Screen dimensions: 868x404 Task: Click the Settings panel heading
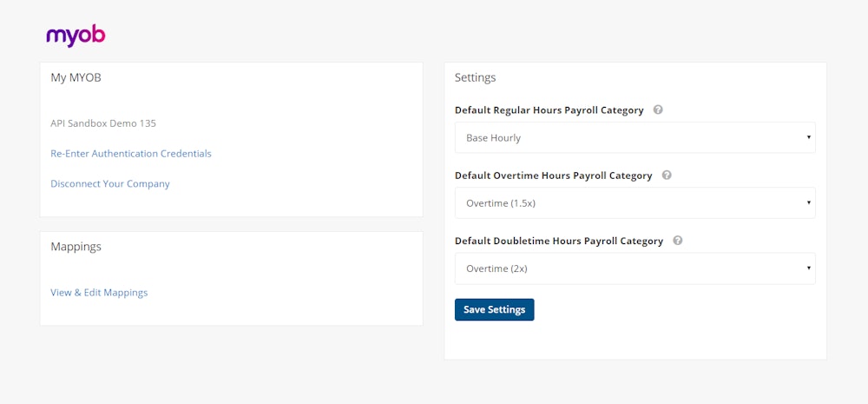pos(476,77)
